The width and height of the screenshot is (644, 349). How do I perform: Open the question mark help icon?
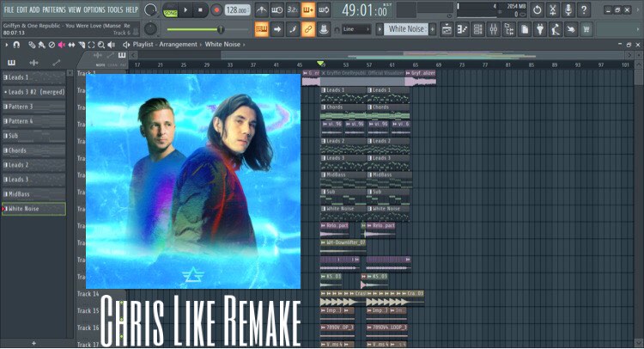(584, 9)
